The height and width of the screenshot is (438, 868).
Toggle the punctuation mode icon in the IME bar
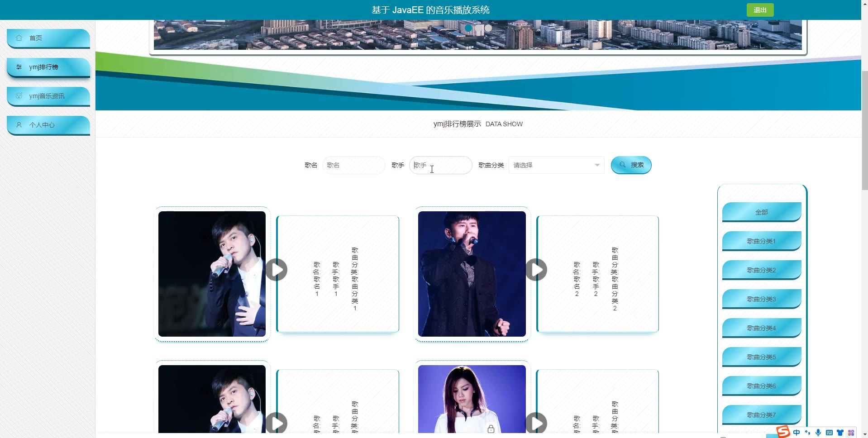pyautogui.click(x=807, y=433)
